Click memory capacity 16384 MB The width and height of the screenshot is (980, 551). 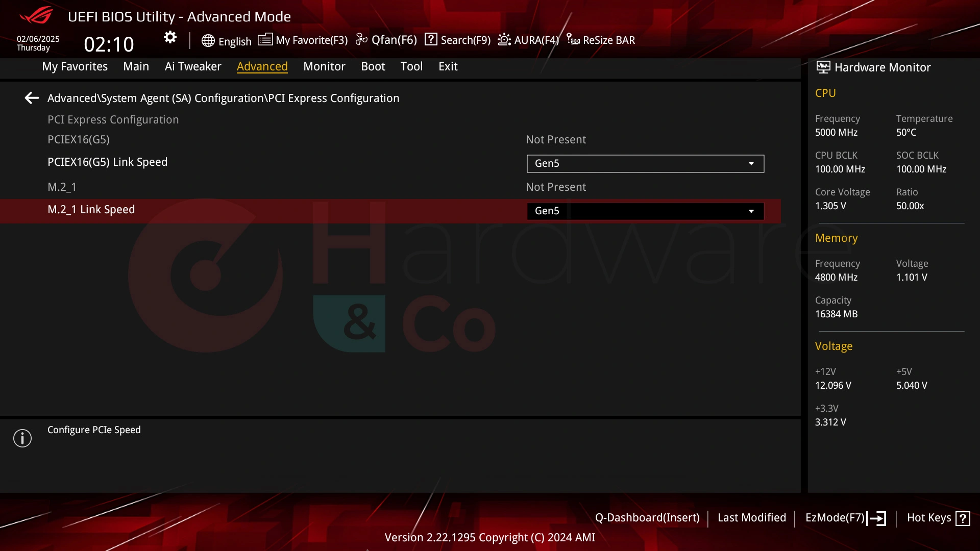[836, 314]
